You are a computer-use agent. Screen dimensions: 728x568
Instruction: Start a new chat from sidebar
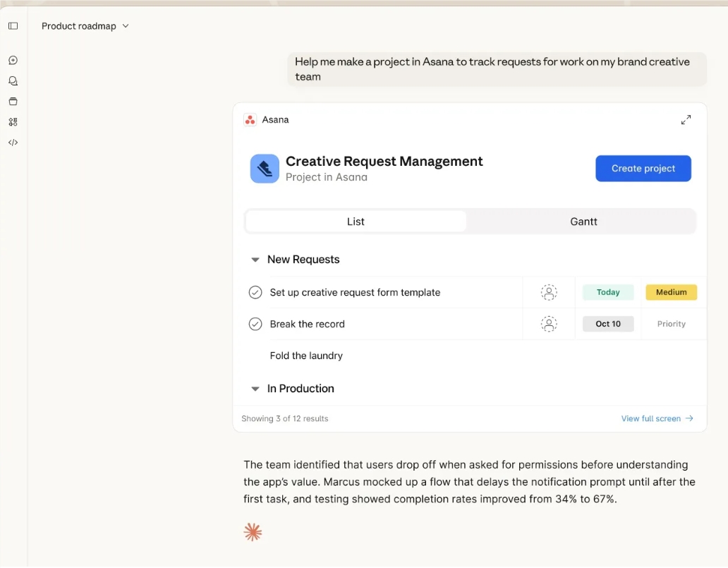click(x=13, y=61)
